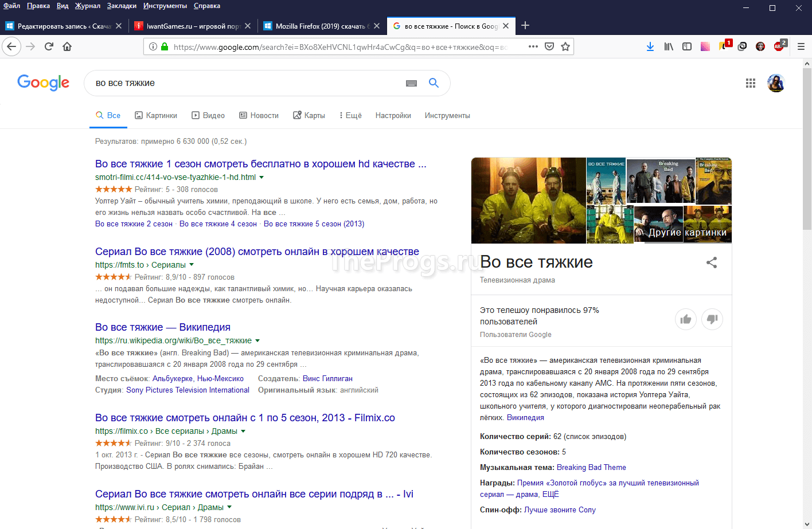This screenshot has height=529, width=812.
Task: View the green padlock connection details
Action: point(165,46)
